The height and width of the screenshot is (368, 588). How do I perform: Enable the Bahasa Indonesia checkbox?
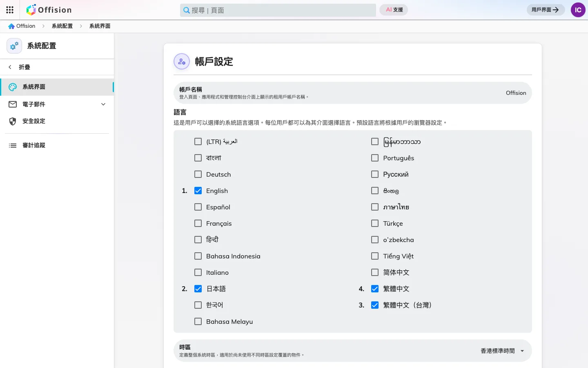click(198, 256)
